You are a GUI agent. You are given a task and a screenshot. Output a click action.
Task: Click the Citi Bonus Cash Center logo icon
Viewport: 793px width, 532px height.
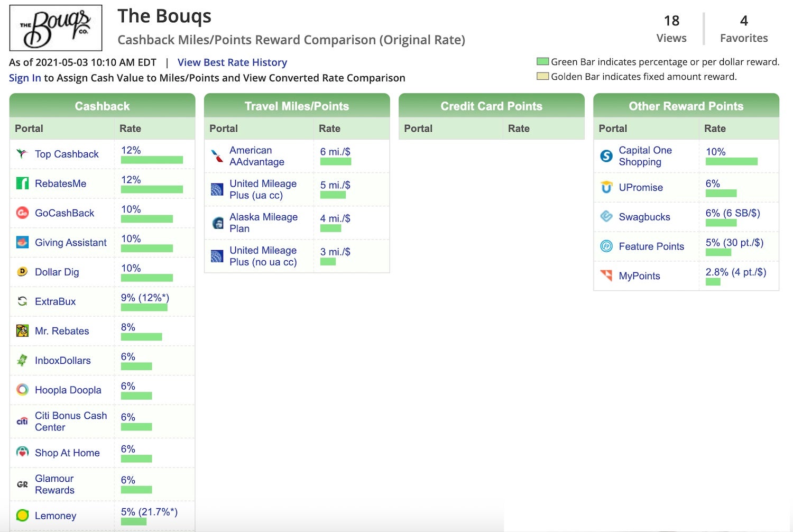(x=22, y=421)
